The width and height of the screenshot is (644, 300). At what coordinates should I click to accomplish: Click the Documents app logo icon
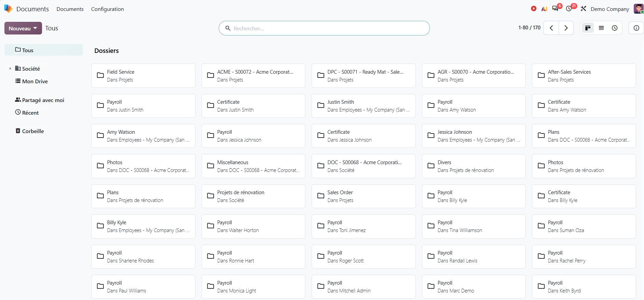tap(8, 9)
